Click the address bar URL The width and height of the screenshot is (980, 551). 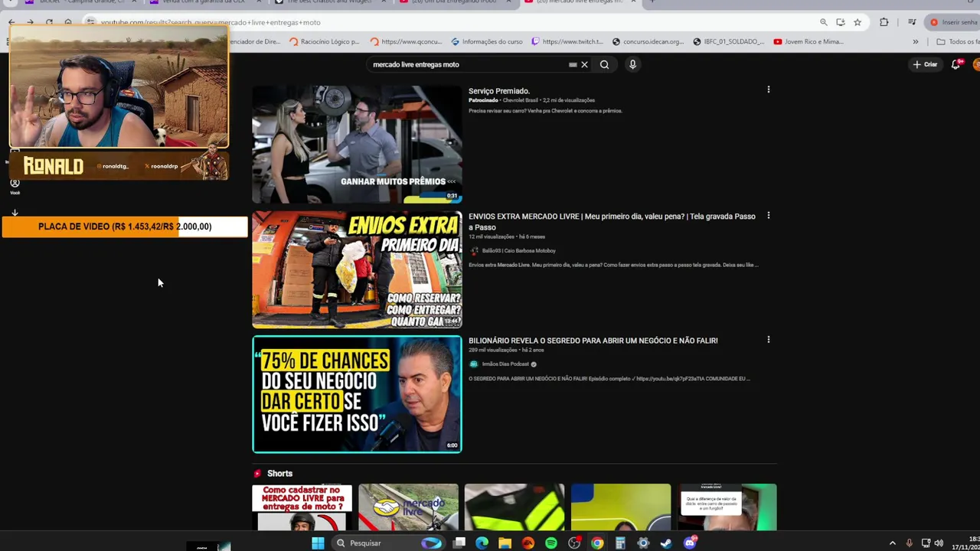(211, 22)
